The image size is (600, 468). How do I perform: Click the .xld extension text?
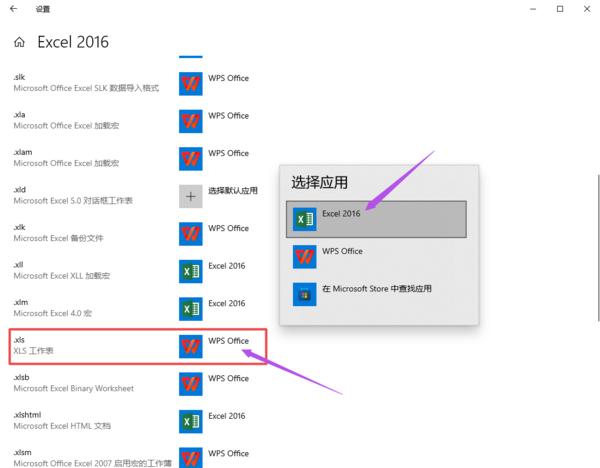pyautogui.click(x=20, y=189)
